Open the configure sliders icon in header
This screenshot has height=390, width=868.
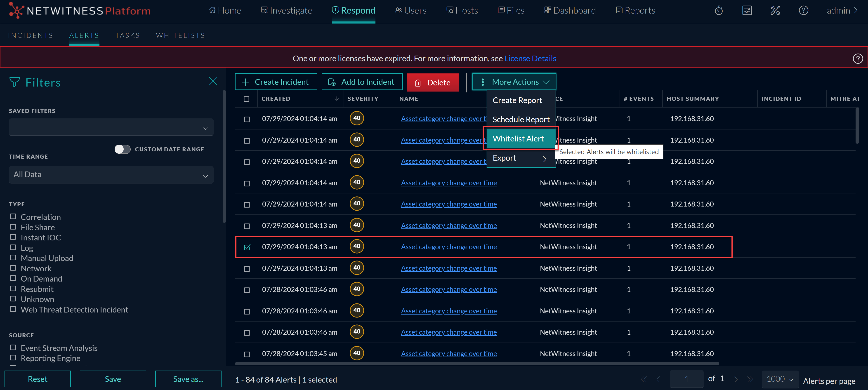pos(747,10)
